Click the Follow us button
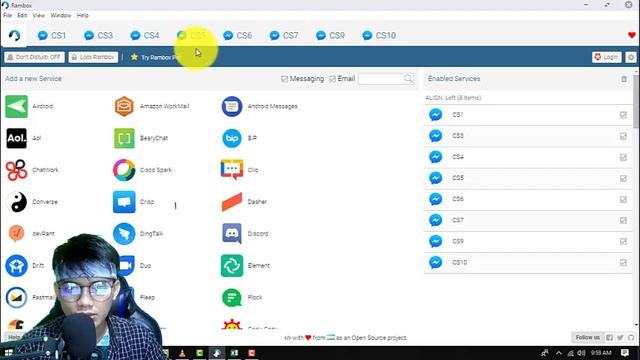Viewport: 640px width, 360px height. 587,338
